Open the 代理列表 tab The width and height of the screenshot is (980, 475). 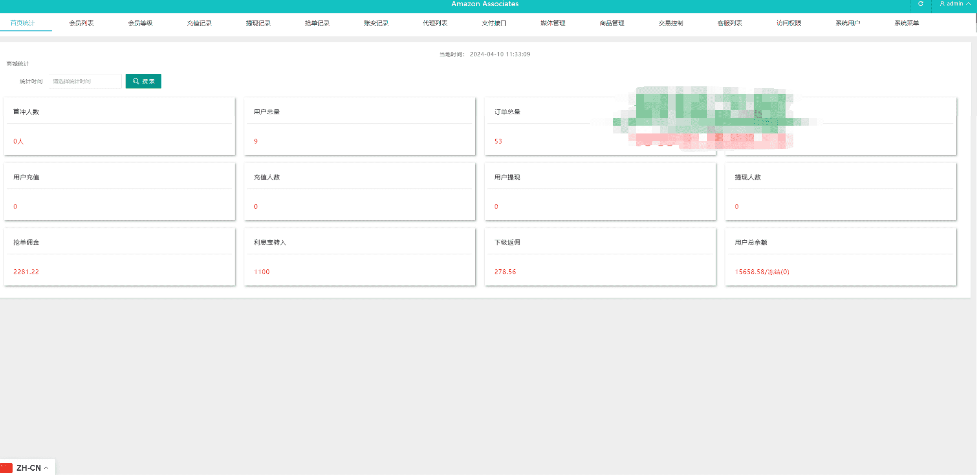[x=435, y=23]
